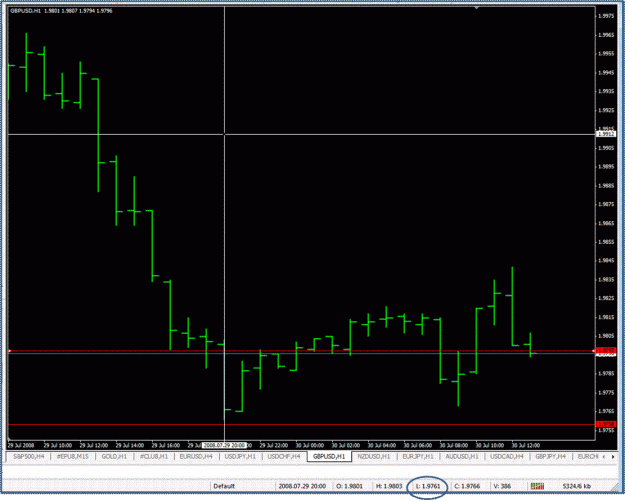Image resolution: width=625 pixels, height=501 pixels.
Task: Click the crosshair price label 1.9912
Action: [606, 134]
